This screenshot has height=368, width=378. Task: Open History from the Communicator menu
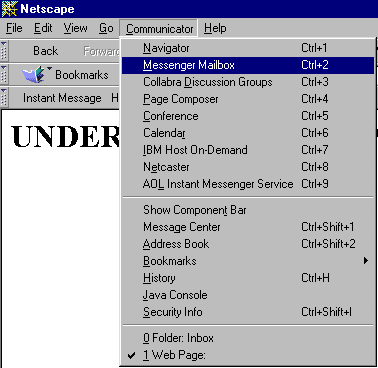[248, 278]
